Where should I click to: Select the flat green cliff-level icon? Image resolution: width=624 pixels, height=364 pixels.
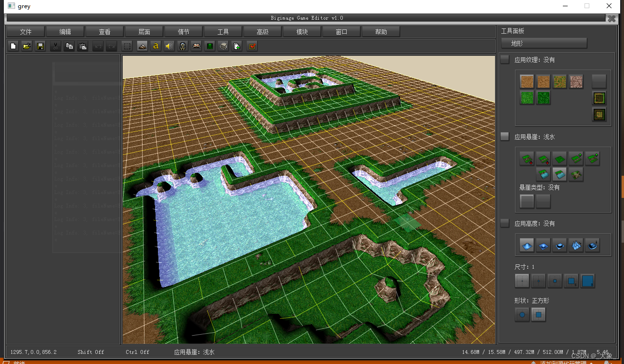tap(559, 158)
